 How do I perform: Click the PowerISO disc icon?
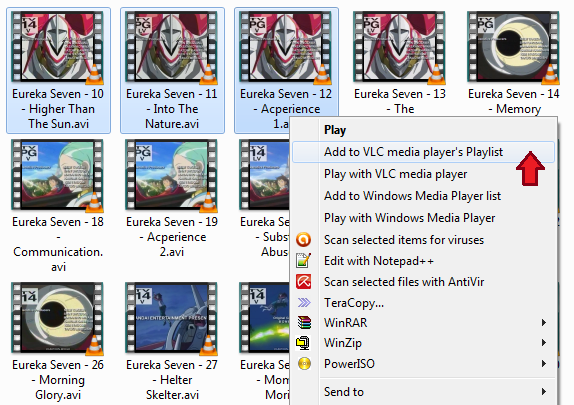304,364
